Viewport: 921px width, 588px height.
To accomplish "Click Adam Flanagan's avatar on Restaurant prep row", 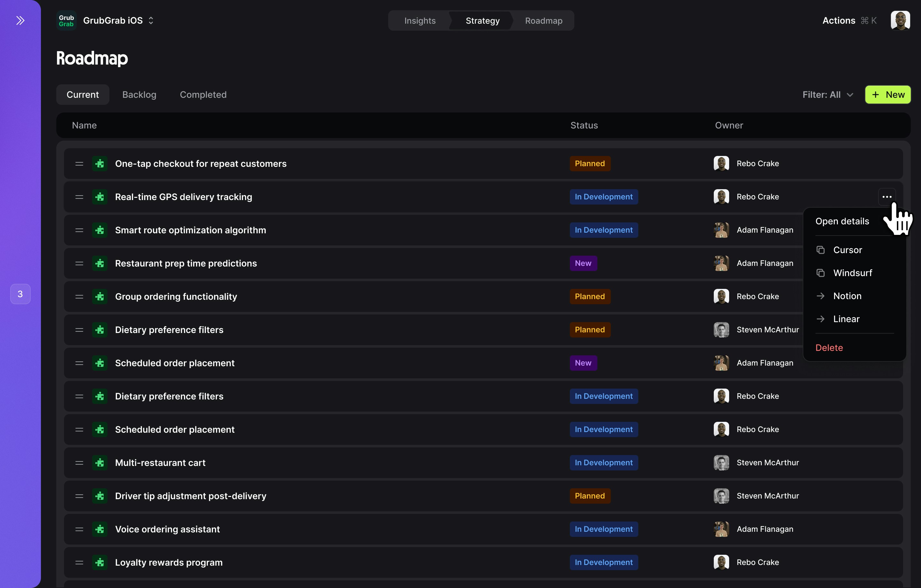I will pyautogui.click(x=722, y=263).
